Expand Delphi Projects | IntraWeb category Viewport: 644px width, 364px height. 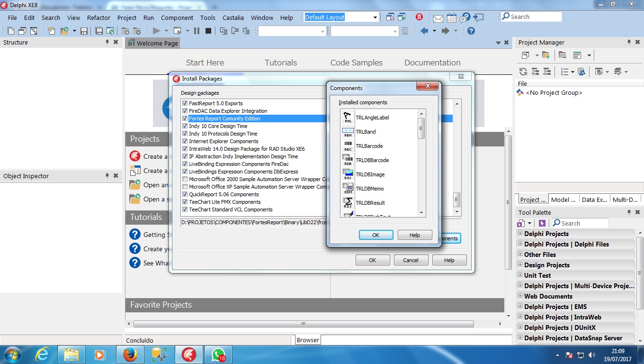point(520,317)
